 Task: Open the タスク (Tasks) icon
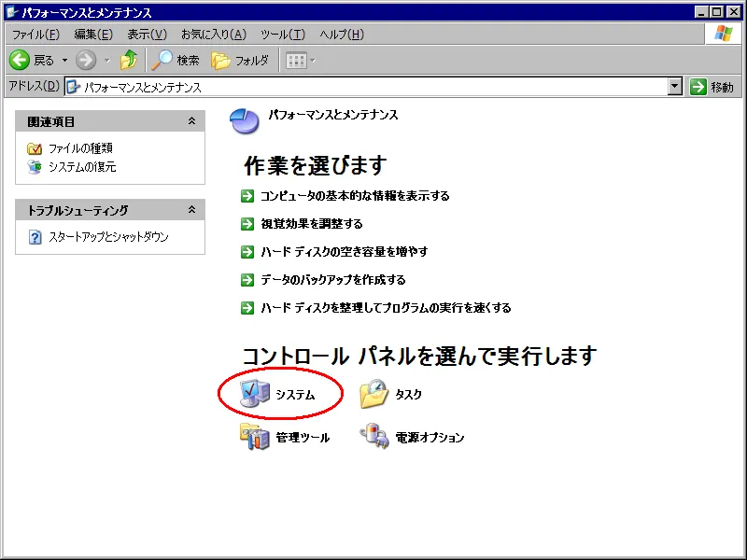(392, 393)
